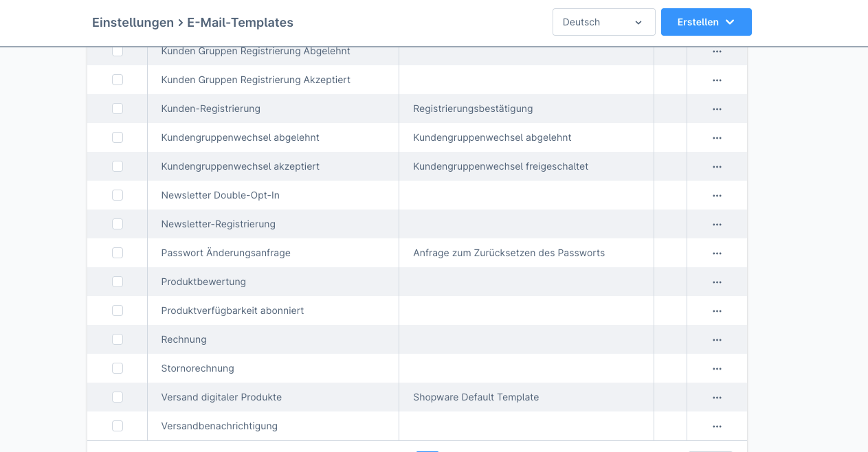Open actions for Versand digitaler Produkte

click(717, 397)
